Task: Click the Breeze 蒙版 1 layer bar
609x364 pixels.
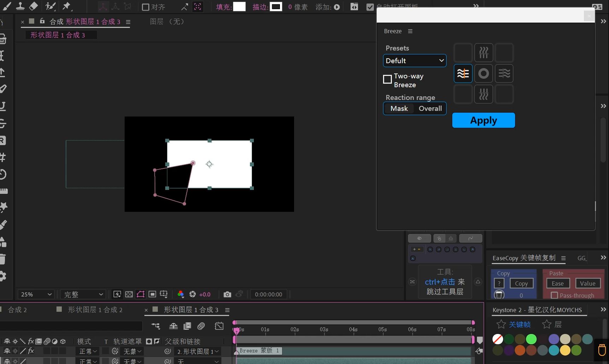Action: (353, 351)
